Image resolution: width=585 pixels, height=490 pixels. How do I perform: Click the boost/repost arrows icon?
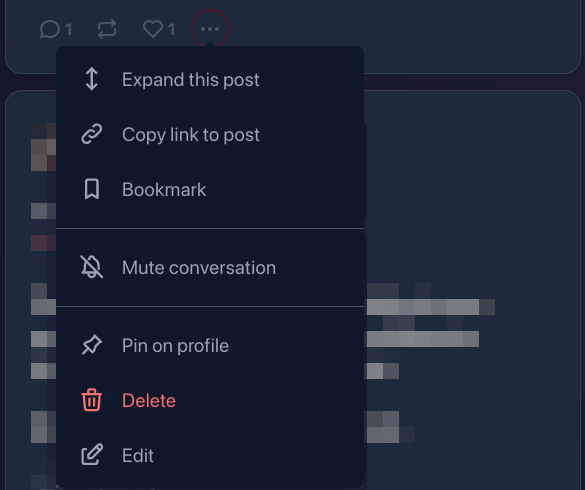click(107, 29)
